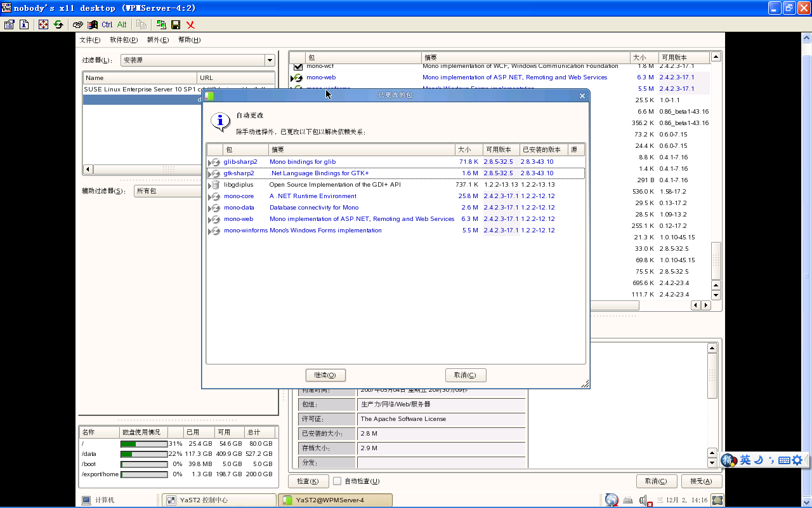Viewport: 812px width, 508px height.
Task: Click package list scroll-up arrow
Action: pos(716,57)
